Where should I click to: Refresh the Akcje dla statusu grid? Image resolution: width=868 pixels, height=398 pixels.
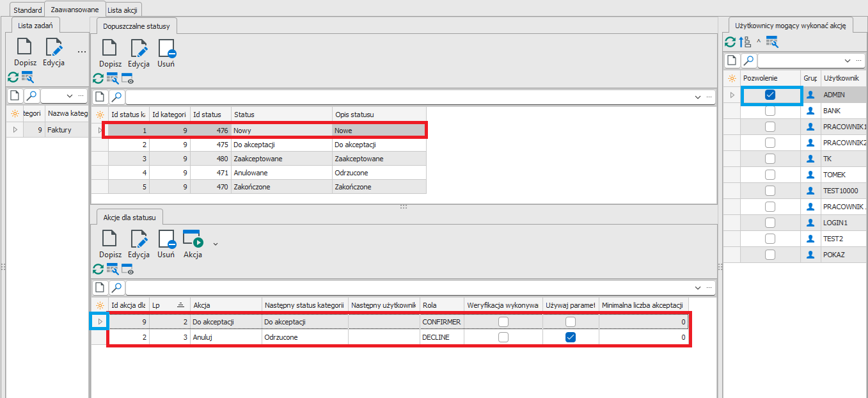click(x=98, y=269)
